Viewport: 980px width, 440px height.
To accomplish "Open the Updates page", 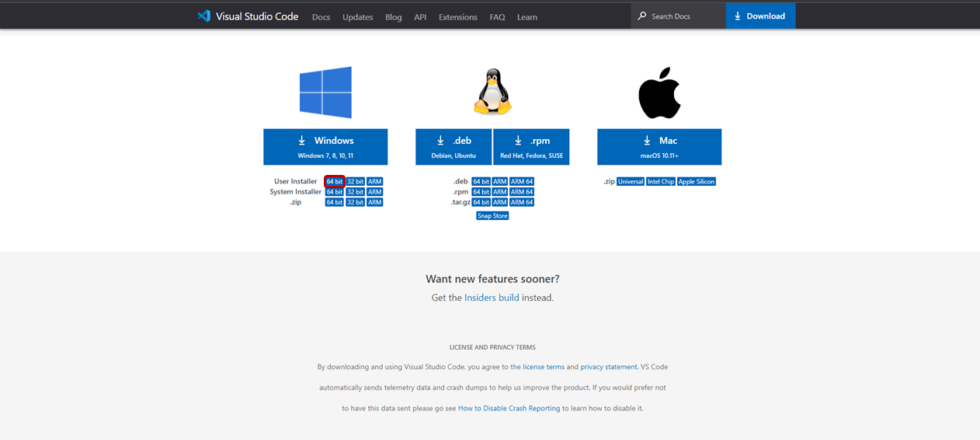I will [358, 17].
